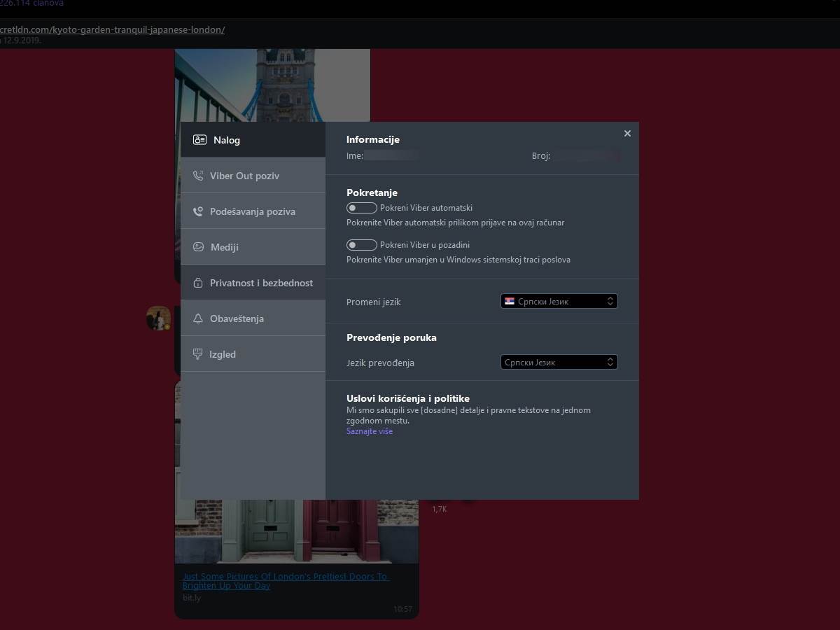Click the Viber Out phone icon
840x630 pixels.
197,175
